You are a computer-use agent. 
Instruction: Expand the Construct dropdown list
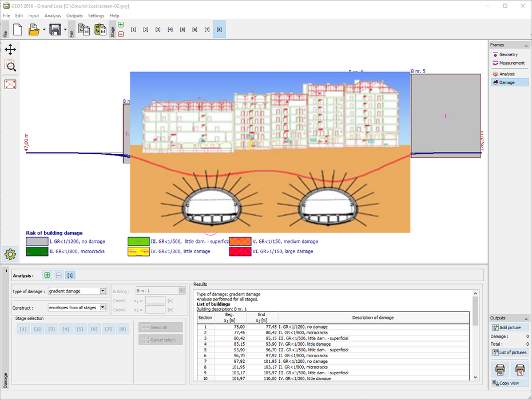102,307
